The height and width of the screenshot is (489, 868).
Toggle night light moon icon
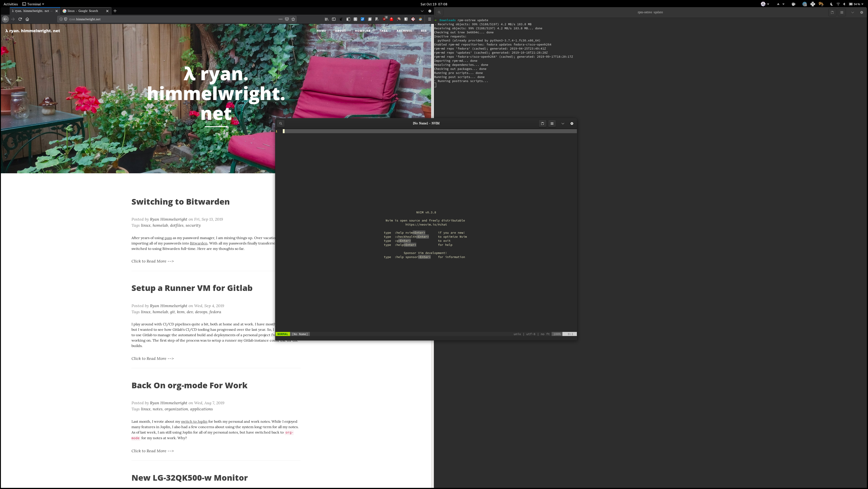point(832,4)
